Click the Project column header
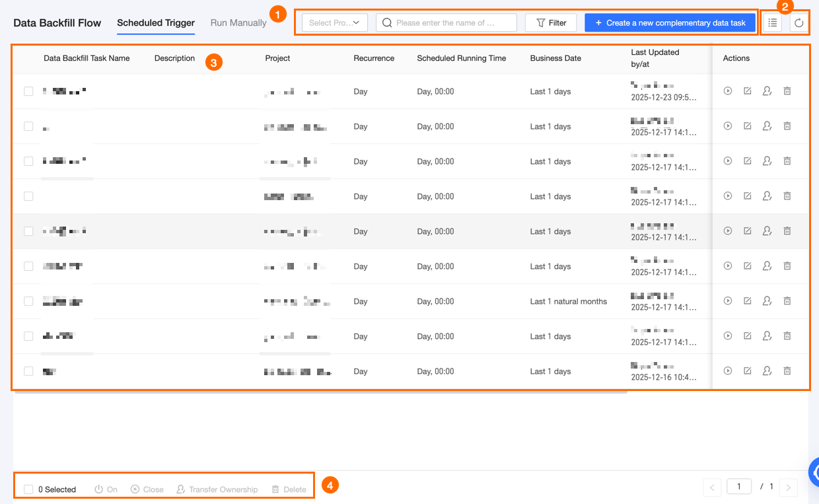This screenshot has height=504, width=819. (x=277, y=58)
